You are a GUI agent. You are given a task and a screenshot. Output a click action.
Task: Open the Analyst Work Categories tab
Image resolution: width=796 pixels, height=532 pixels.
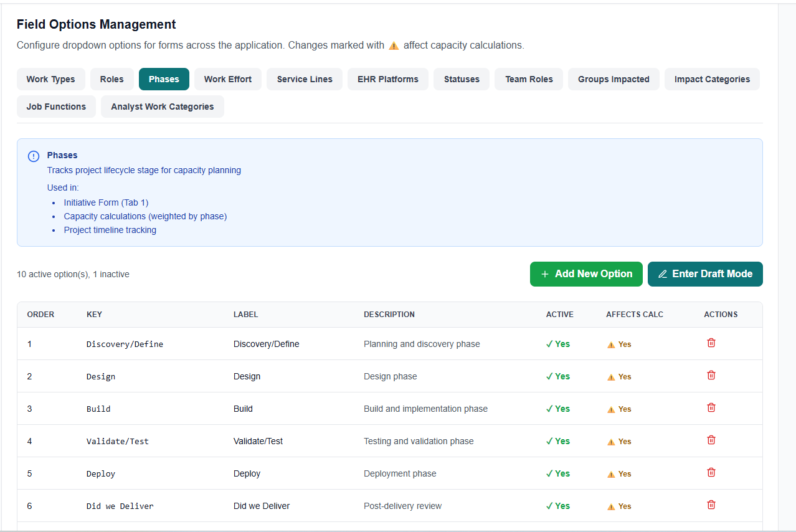click(x=162, y=107)
